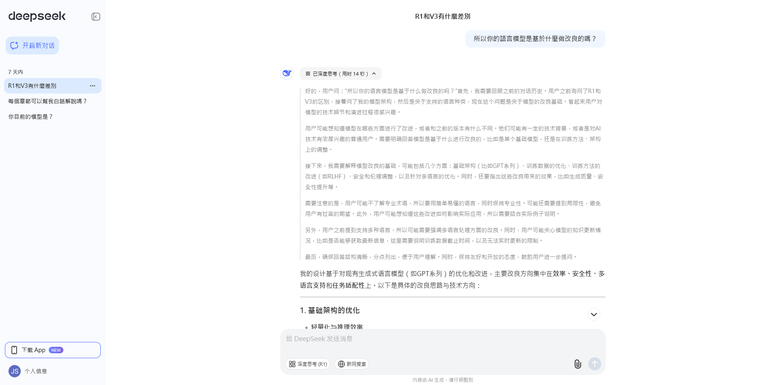Toggle 深度思考 (R1) mode
The image size is (780, 385).
coord(308,364)
